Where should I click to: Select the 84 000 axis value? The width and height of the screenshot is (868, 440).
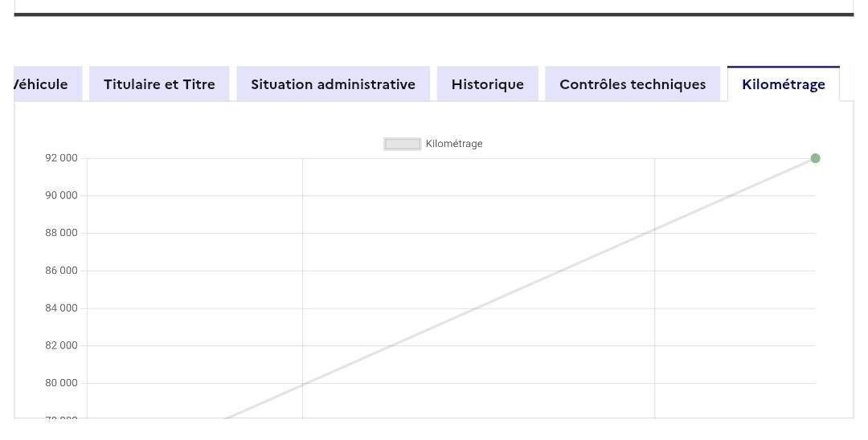[x=61, y=308]
